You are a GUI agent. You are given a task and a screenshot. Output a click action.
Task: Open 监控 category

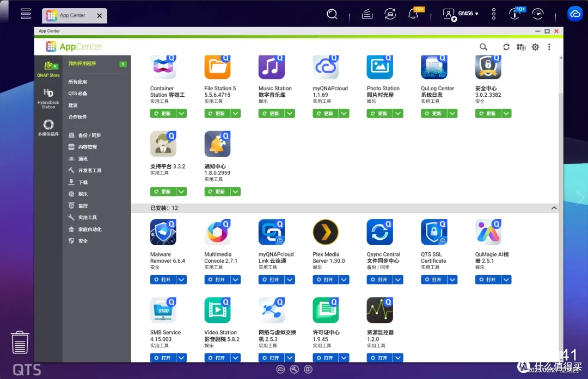click(78, 206)
